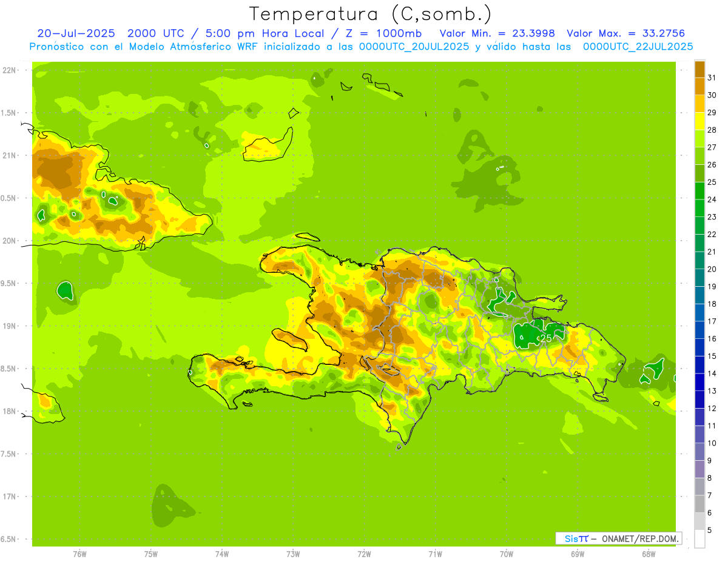Viewport: 728px width, 562px height.
Task: Select the '0000UTC_22JUL2025' valid-until timestamp
Action: 638,46
